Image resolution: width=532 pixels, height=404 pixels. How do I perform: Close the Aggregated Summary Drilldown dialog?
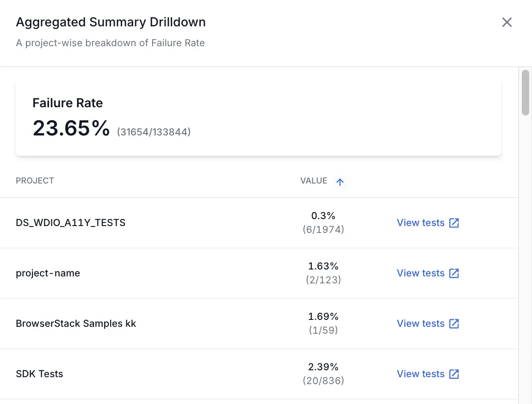[x=507, y=22]
